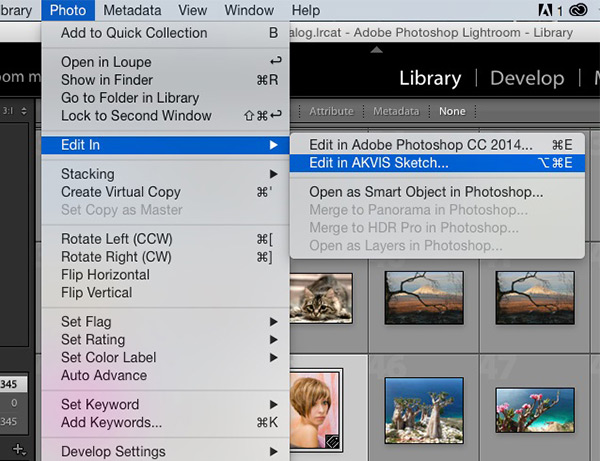Expand the Set Rating submenu
This screenshot has width=600, height=461.
[165, 340]
